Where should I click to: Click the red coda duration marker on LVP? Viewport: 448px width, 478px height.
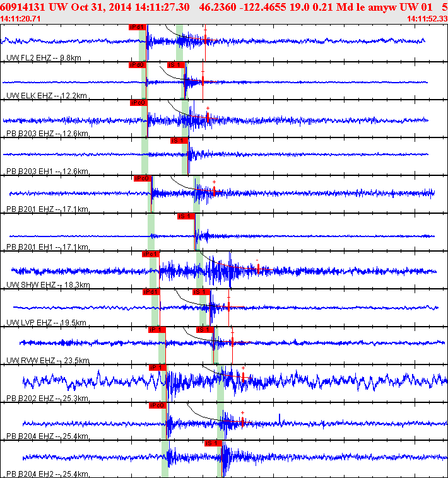[x=228, y=306]
